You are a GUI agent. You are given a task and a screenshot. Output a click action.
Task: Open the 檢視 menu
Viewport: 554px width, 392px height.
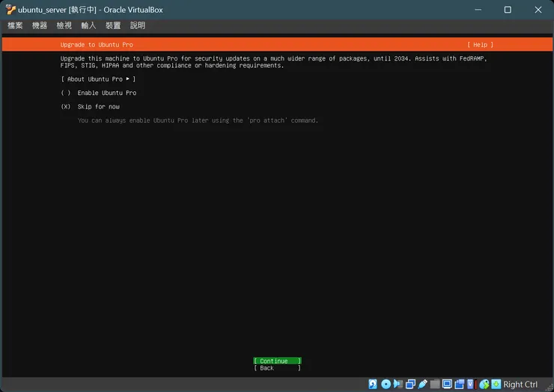tap(64, 25)
